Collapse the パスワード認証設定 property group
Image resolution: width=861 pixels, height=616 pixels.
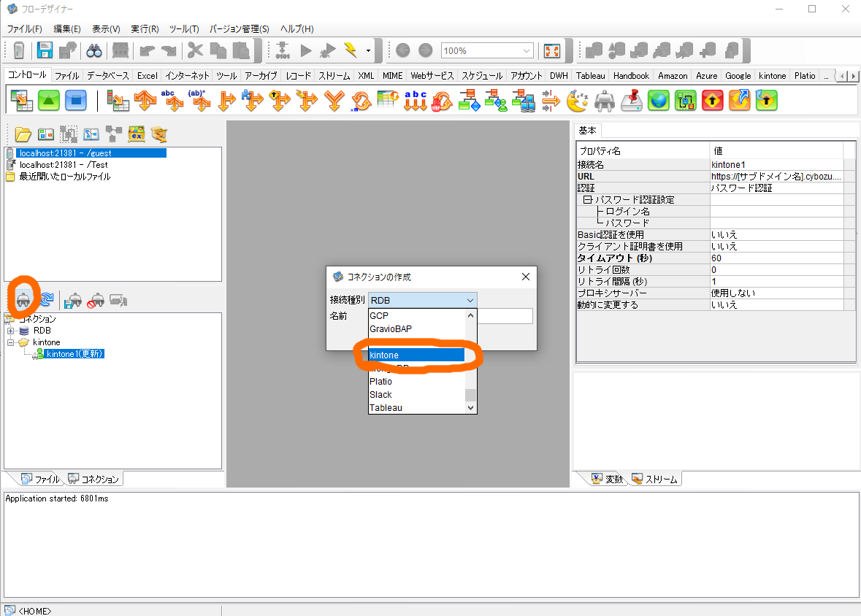coord(587,200)
